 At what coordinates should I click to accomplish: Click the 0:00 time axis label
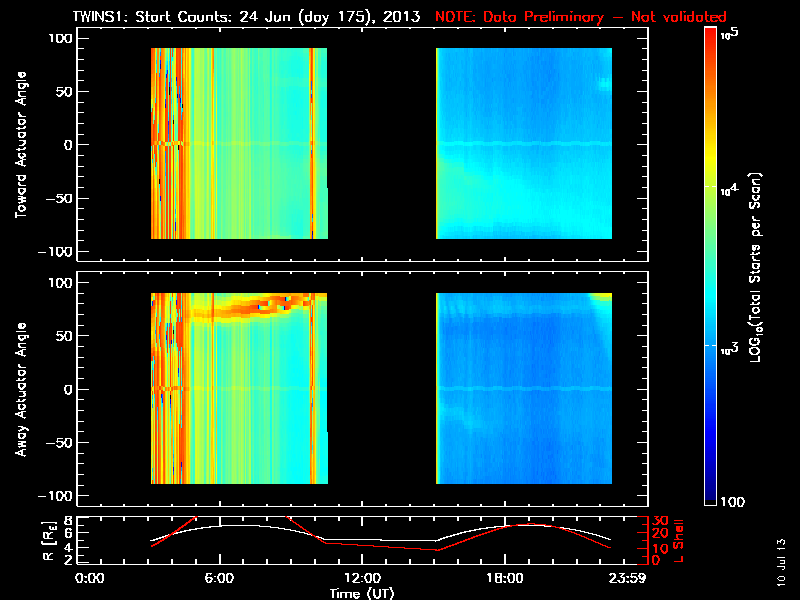[x=90, y=578]
